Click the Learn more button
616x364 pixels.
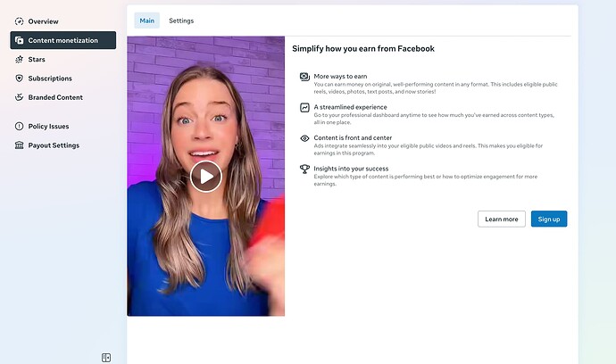[x=502, y=219]
